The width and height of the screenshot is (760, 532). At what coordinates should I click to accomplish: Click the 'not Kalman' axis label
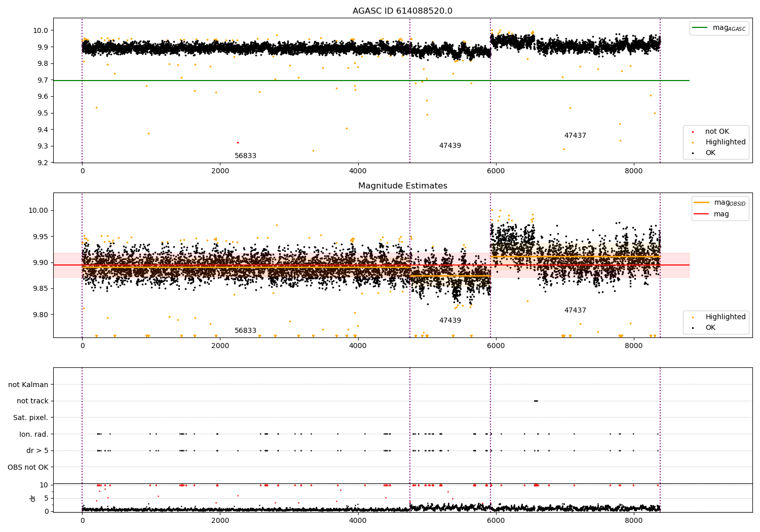28,385
